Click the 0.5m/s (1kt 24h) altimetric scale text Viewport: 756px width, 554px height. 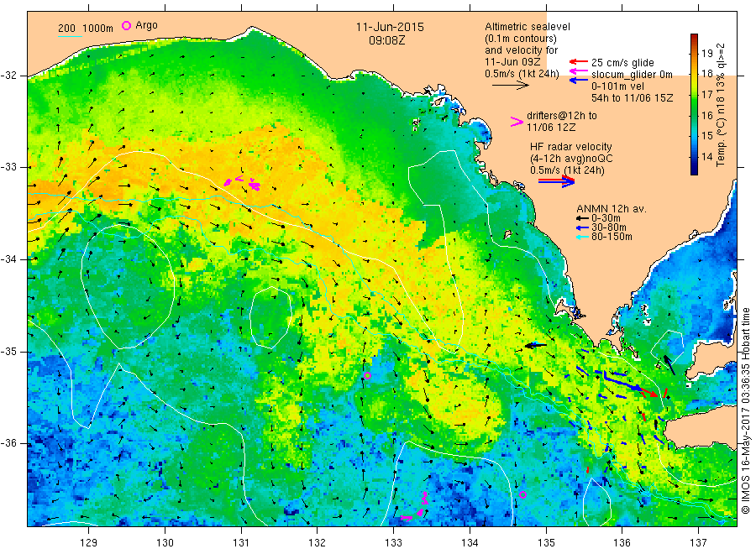pos(522,74)
